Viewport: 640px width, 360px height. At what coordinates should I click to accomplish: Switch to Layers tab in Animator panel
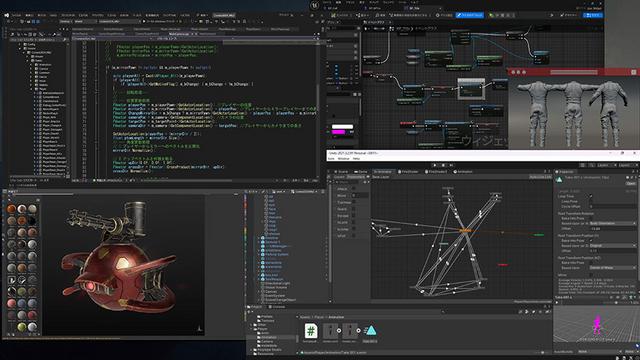339,177
